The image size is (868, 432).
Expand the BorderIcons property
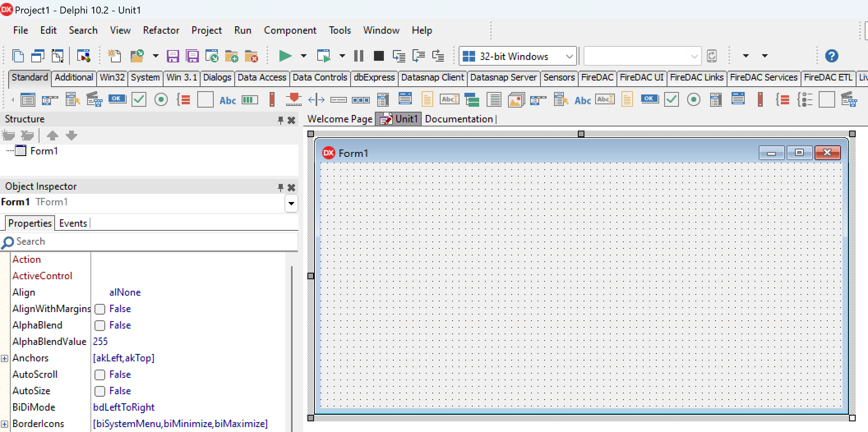tap(5, 424)
